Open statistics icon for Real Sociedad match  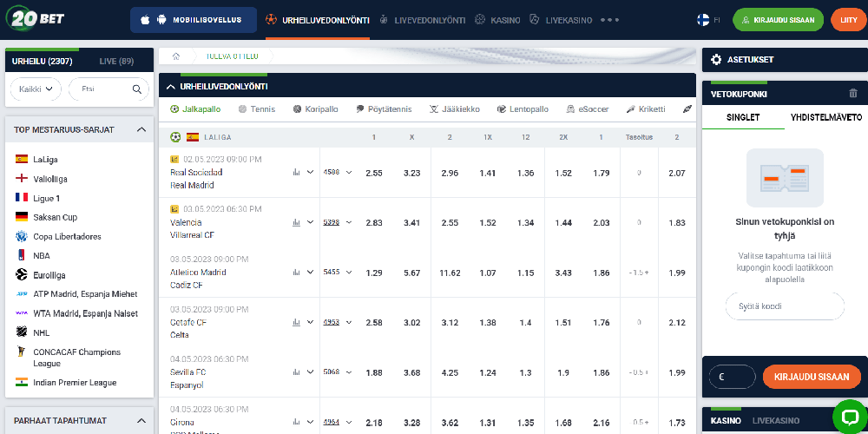pos(297,172)
